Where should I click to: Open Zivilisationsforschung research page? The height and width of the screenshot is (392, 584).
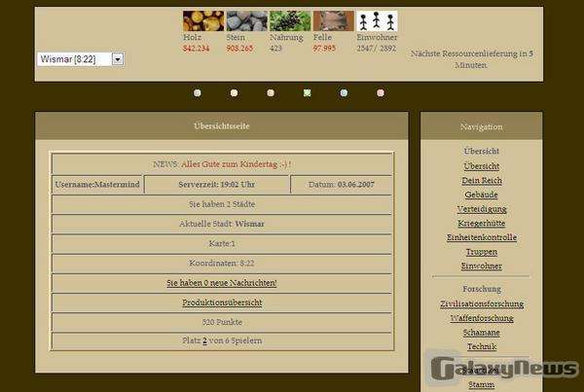(x=482, y=303)
